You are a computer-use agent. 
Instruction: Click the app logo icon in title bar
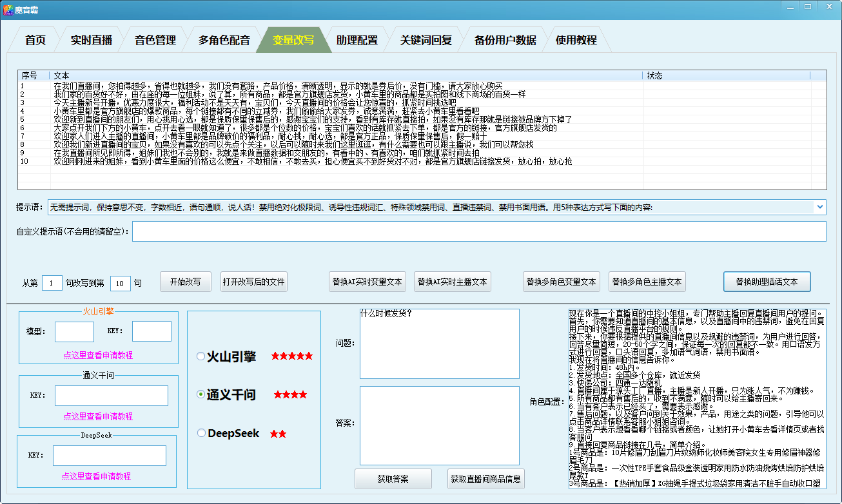tap(8, 7)
